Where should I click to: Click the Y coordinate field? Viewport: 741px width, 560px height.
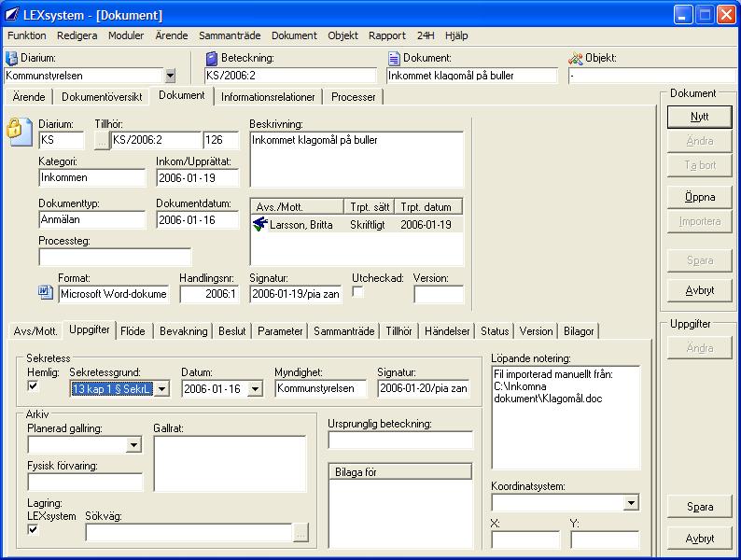tap(605, 539)
